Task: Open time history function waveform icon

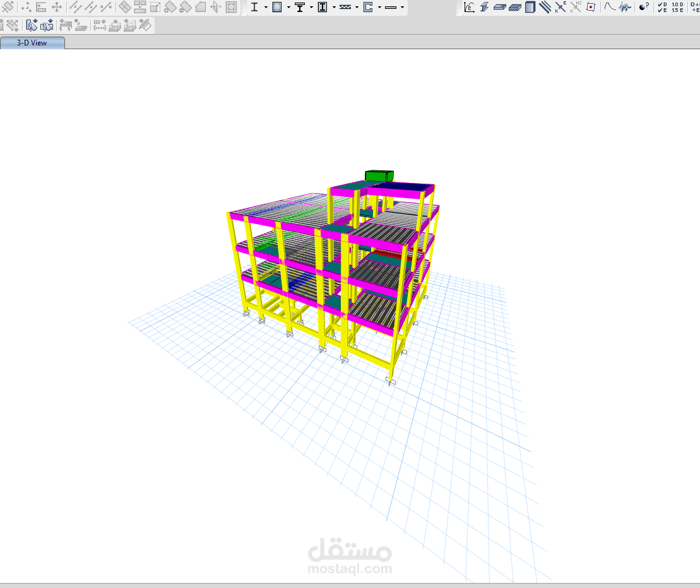Action: click(625, 7)
